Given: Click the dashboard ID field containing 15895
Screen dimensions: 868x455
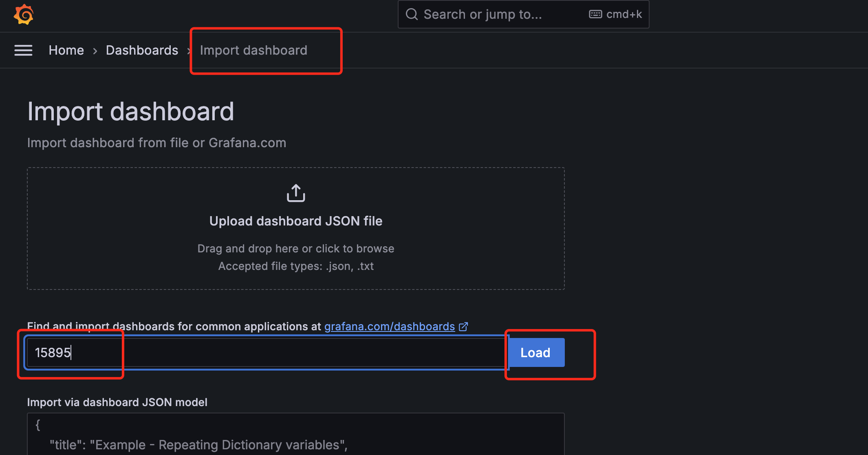Looking at the screenshot, I should click(265, 352).
